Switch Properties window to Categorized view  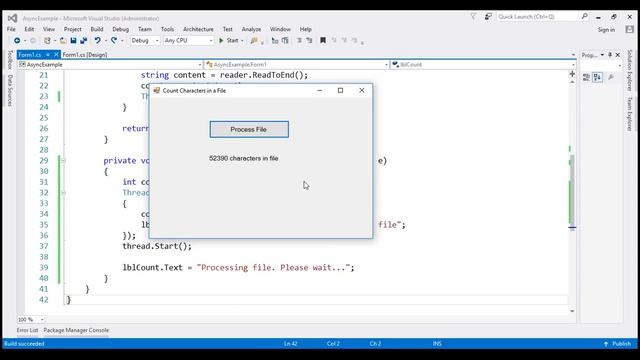click(586, 77)
